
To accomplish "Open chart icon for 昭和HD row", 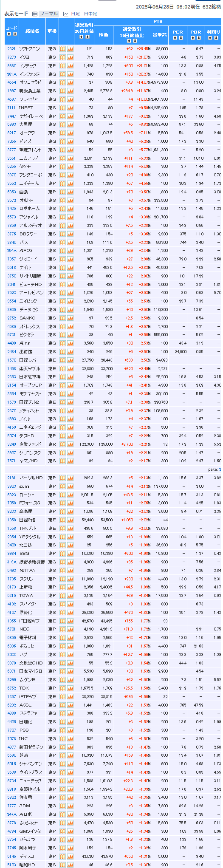I will pyautogui.click(x=70, y=865).
